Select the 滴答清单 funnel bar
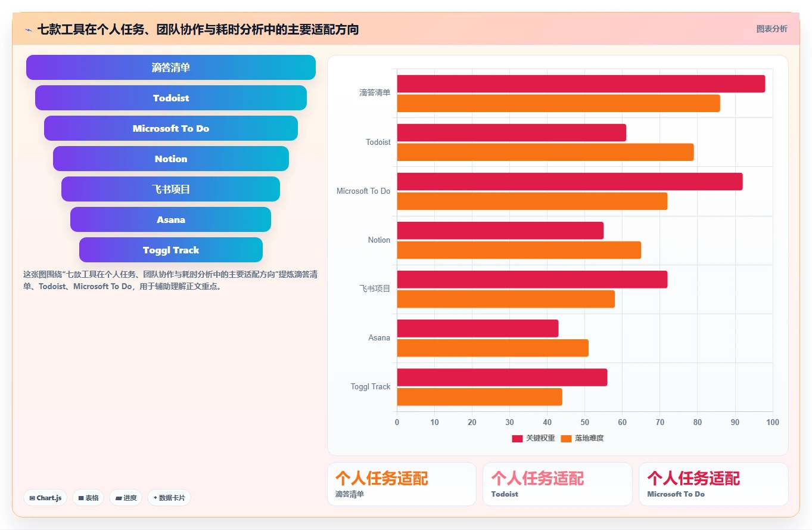Screen dimensions: 812x530 (x=171, y=67)
